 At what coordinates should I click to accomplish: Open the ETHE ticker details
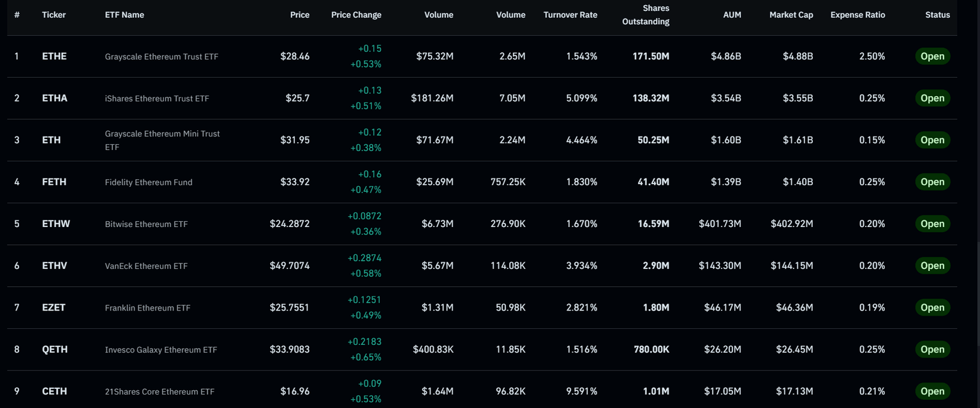pyautogui.click(x=54, y=56)
